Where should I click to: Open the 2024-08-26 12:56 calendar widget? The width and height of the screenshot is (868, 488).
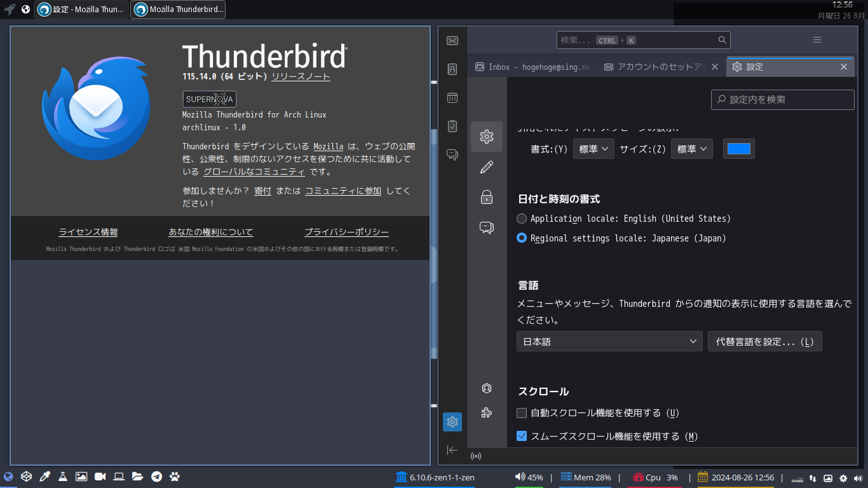point(736,478)
